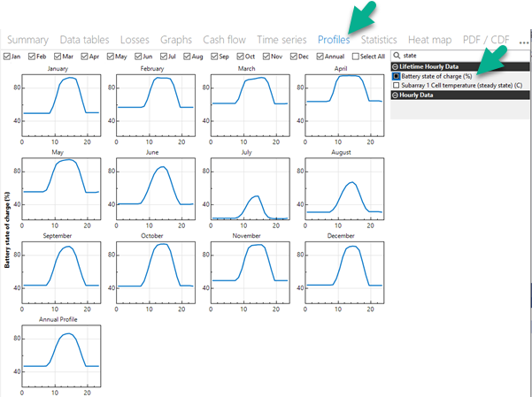The width and height of the screenshot is (532, 397).
Task: Check Subarray 1 Cell temperature variable
Action: [396, 85]
